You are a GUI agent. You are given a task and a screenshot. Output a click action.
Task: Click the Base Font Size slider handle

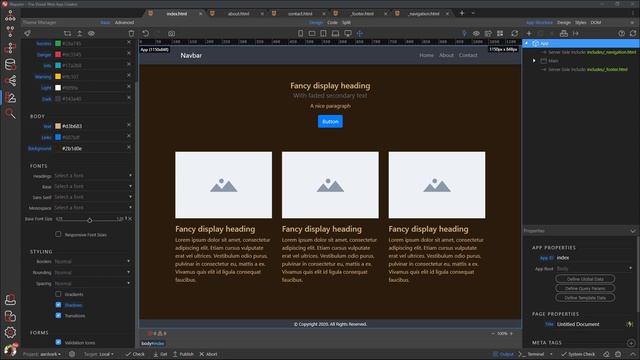pyautogui.click(x=89, y=220)
